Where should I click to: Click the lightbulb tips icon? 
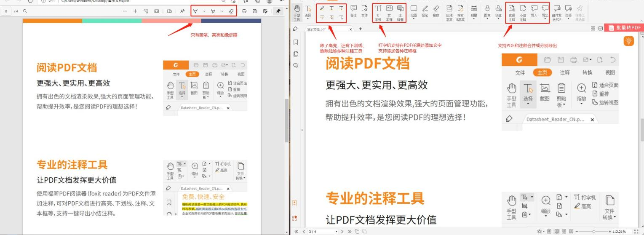[x=629, y=41]
